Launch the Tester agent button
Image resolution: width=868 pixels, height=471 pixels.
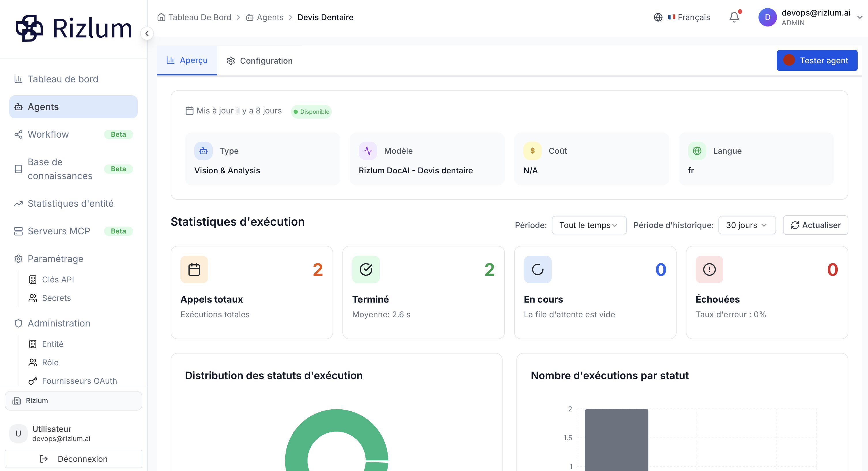[x=817, y=60]
